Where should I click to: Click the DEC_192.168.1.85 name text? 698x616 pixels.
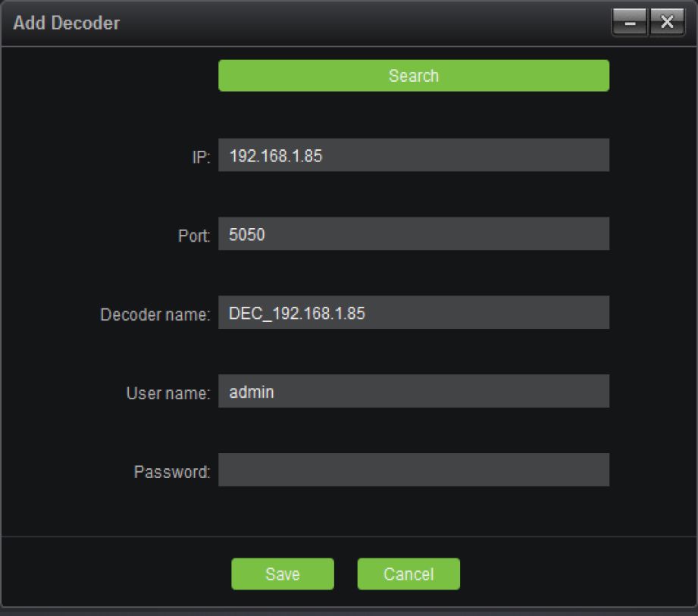click(296, 313)
